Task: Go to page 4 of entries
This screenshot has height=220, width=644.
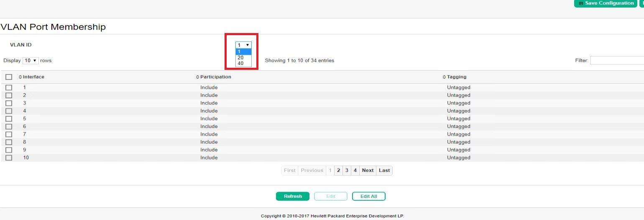Action: coord(355,170)
